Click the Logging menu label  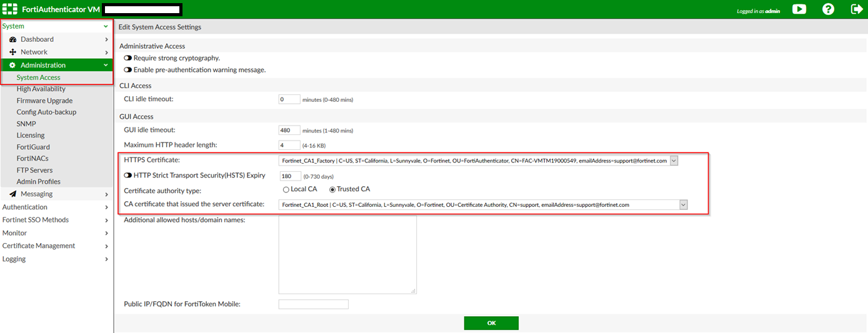pyautogui.click(x=14, y=259)
